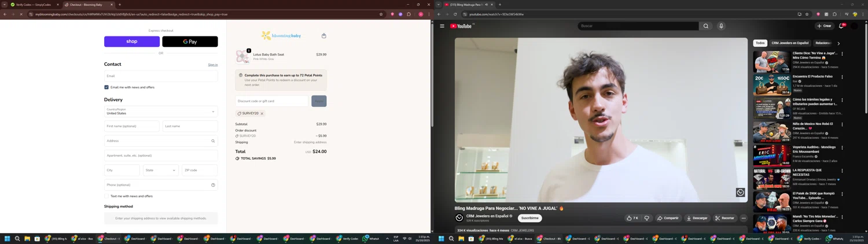Bookmark the YouTube page with the star
This screenshot has width=868, height=244.
coord(807,14)
